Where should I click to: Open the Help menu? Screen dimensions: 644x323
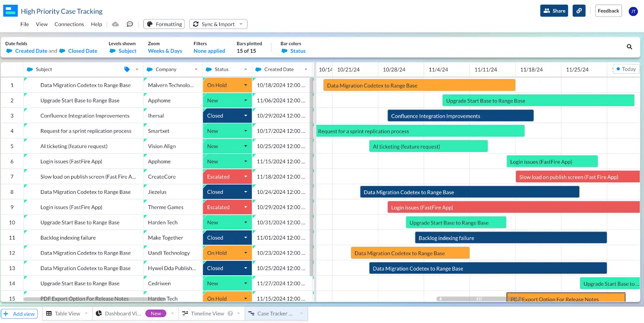97,24
